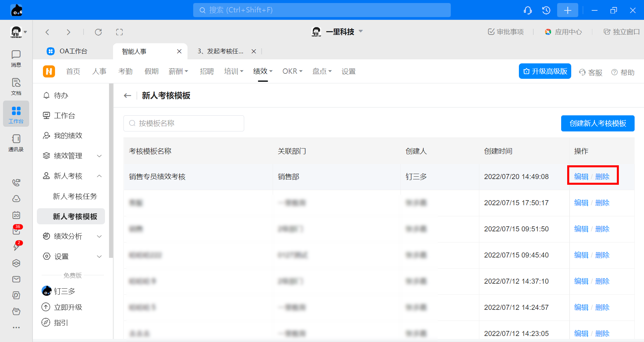
Task: Open the 薪酬 dropdown menu
Action: pos(178,71)
